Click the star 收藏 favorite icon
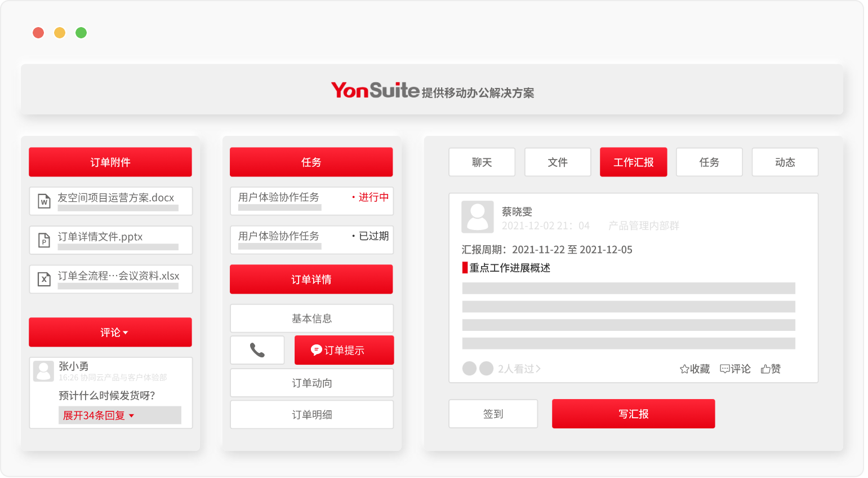868x478 pixels. pyautogui.click(x=684, y=369)
